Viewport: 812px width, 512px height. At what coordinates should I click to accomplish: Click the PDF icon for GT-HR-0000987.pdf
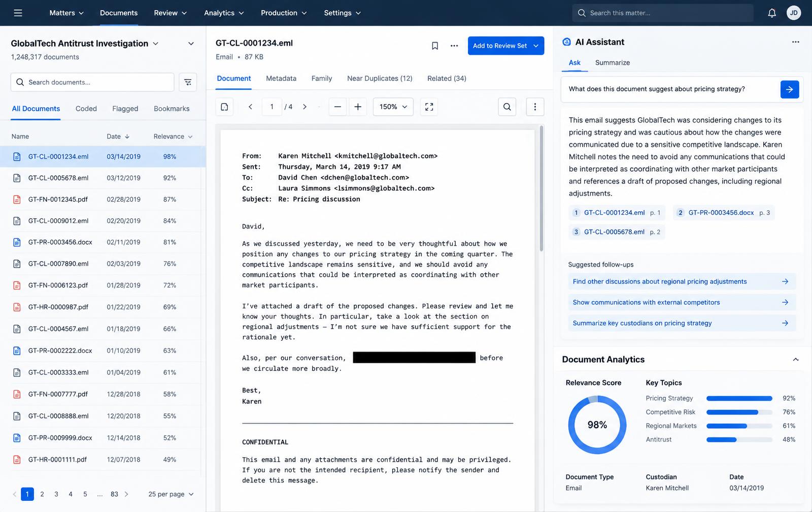[17, 307]
